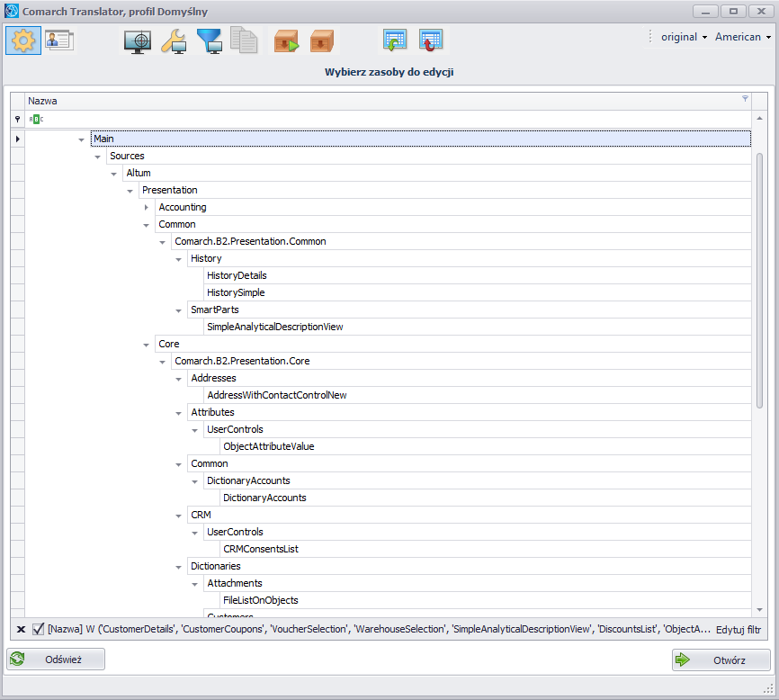The height and width of the screenshot is (700, 779).
Task: Collapse the History node
Action: pos(178,259)
